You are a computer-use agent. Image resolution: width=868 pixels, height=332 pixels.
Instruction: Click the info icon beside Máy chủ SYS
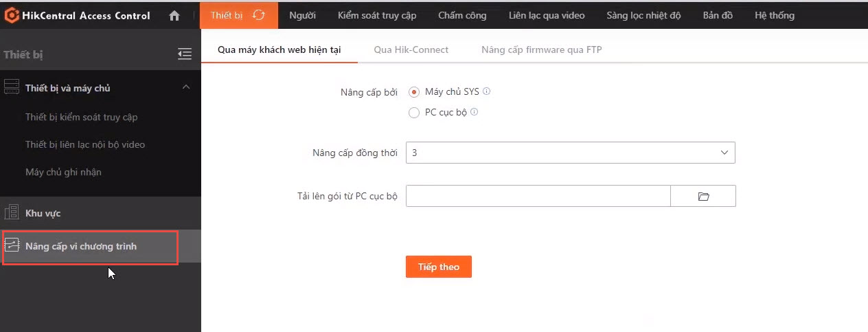(x=487, y=91)
